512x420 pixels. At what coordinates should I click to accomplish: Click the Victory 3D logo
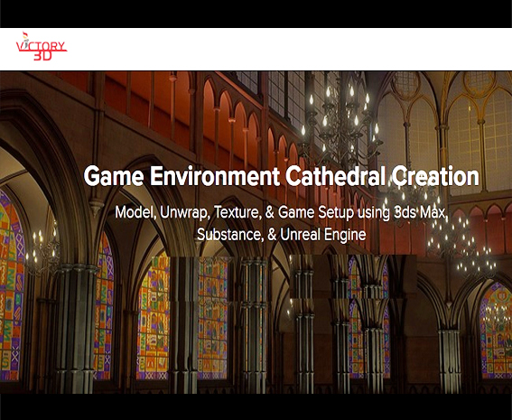(42, 46)
